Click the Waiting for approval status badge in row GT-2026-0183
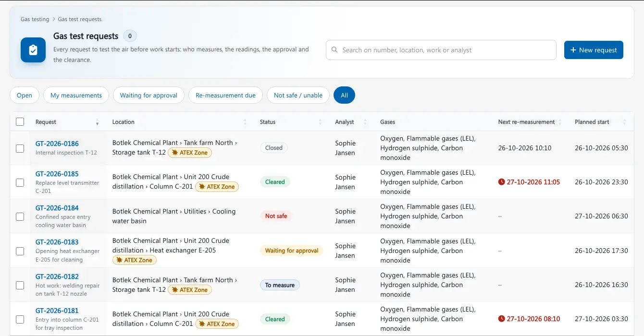644x336 pixels. coord(292,251)
